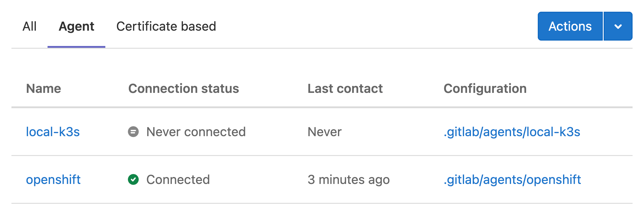The image size is (644, 217).
Task: Click the Connected status text
Action: [178, 180]
